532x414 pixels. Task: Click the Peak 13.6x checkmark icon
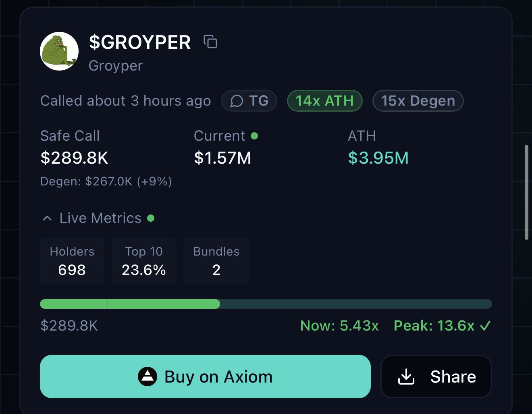486,326
